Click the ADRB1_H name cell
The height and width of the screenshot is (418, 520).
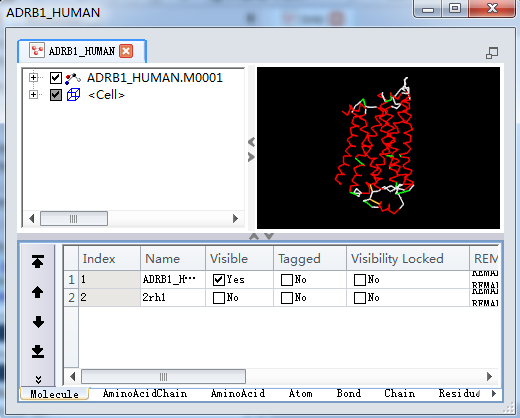click(173, 280)
